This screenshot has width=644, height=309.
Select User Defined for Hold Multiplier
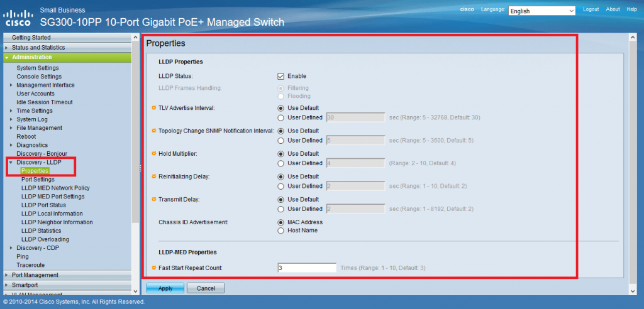pos(281,163)
